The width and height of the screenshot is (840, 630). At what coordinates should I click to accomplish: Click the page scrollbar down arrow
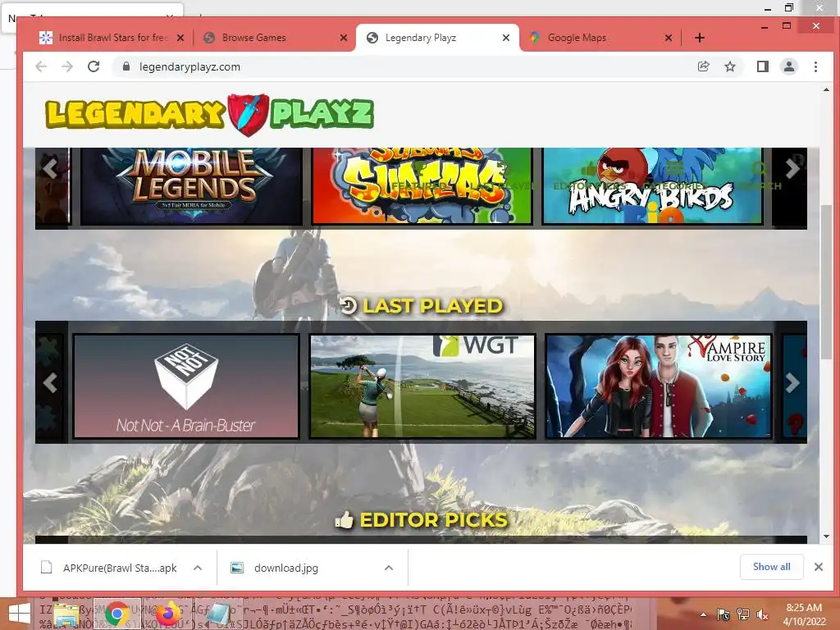click(826, 536)
